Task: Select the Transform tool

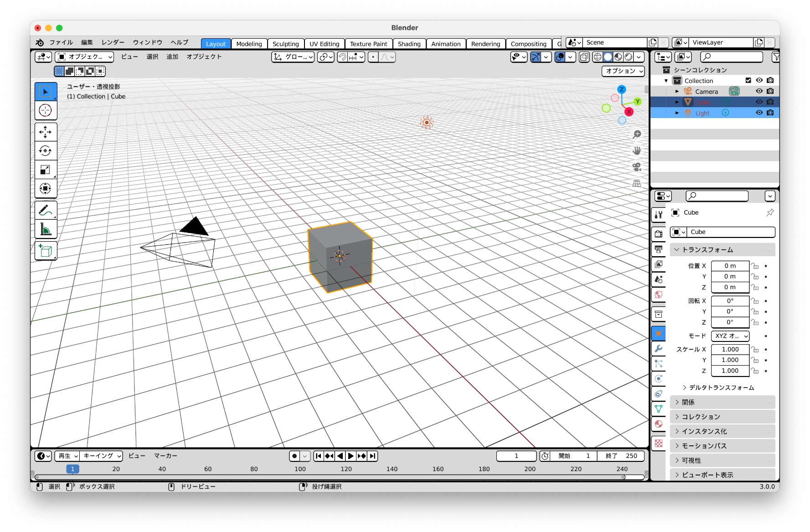Action: (46, 188)
